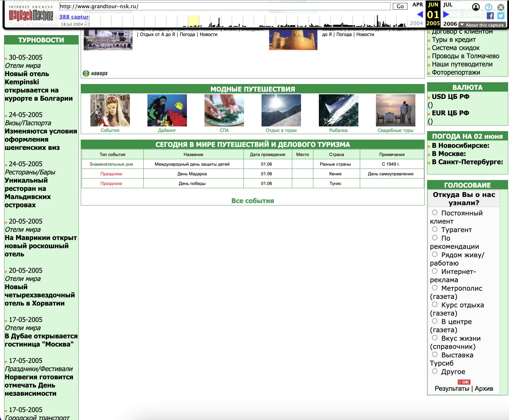Open the Wayback help question-mark icon
This screenshot has width=509, height=420.
click(489, 7)
